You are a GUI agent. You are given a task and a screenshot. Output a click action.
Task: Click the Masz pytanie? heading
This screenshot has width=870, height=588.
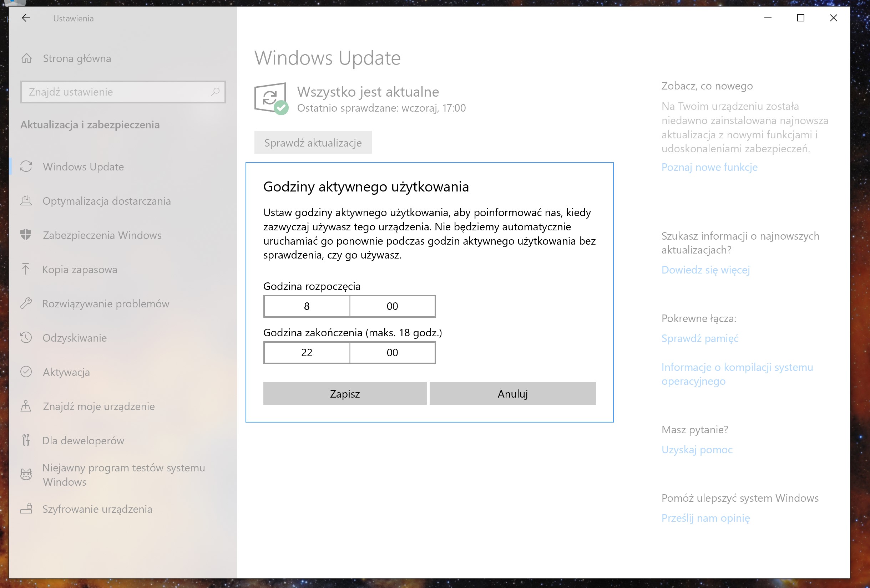click(x=695, y=429)
